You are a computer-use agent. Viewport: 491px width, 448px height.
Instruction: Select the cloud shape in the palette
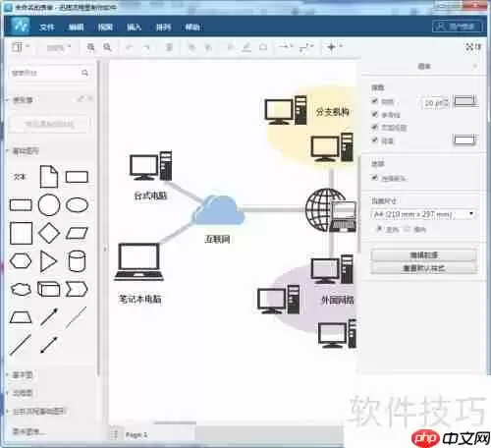point(21,289)
